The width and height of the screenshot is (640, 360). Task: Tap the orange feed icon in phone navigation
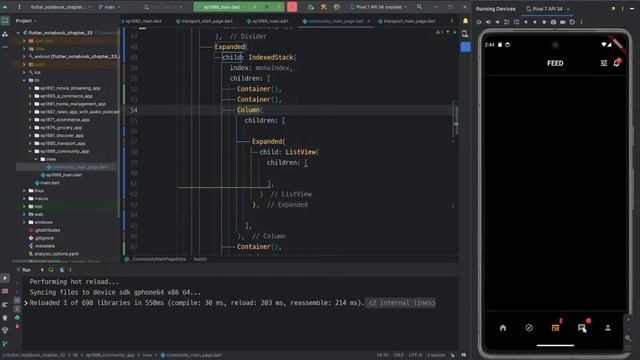556,328
